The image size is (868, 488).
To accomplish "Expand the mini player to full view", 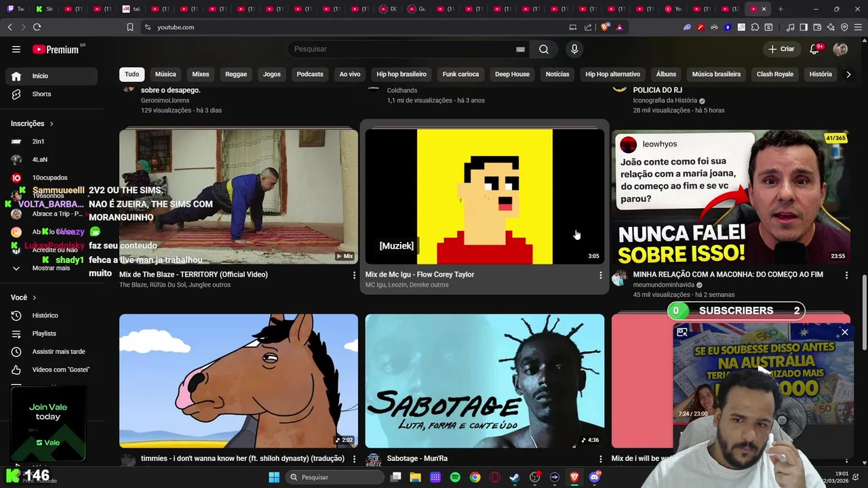I will click(682, 332).
